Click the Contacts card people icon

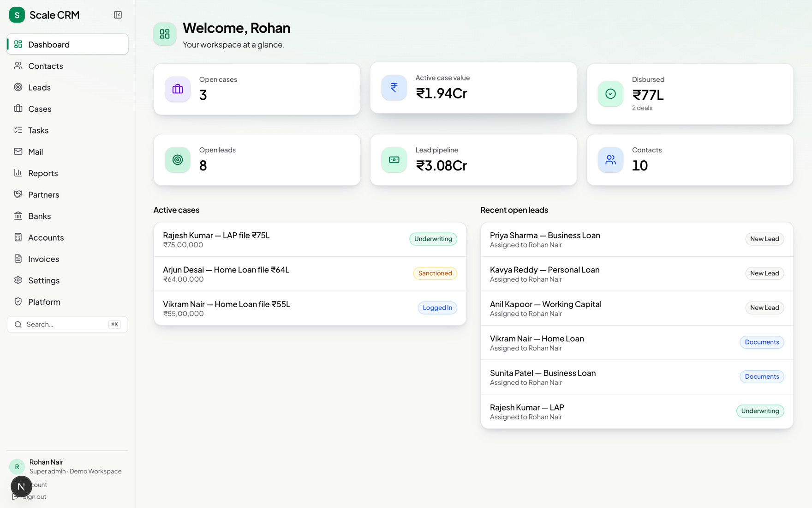610,160
